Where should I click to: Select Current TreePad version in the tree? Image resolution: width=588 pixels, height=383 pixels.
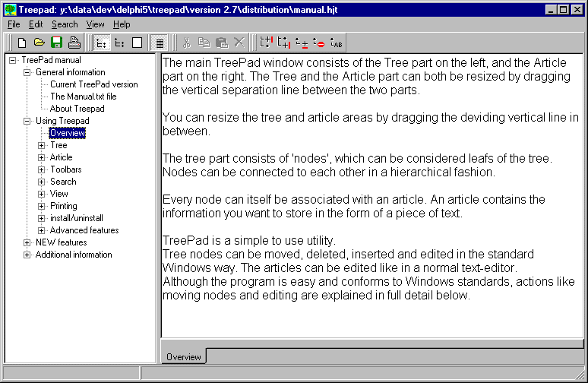[x=94, y=84]
